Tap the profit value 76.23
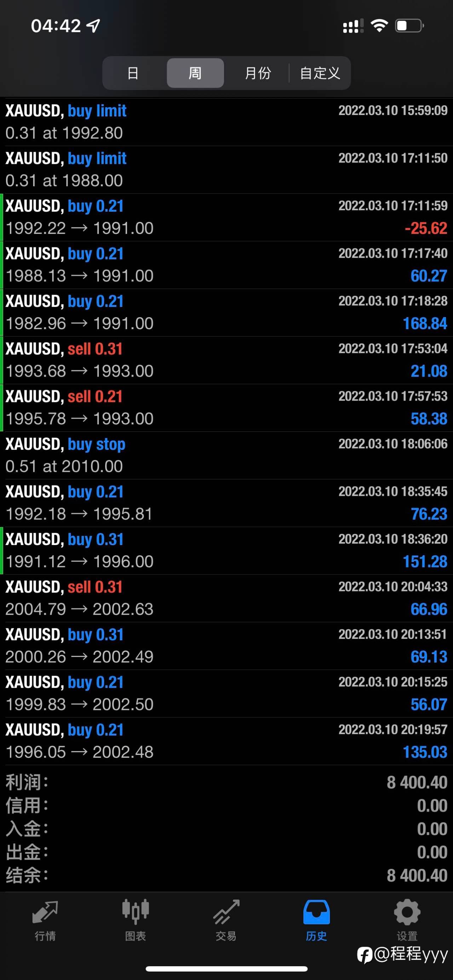 coord(429,514)
